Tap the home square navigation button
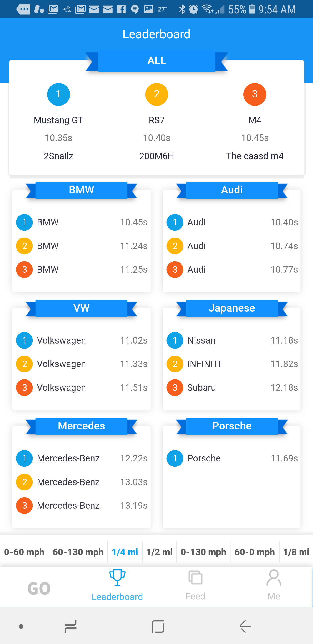313x644 pixels. 158,626
